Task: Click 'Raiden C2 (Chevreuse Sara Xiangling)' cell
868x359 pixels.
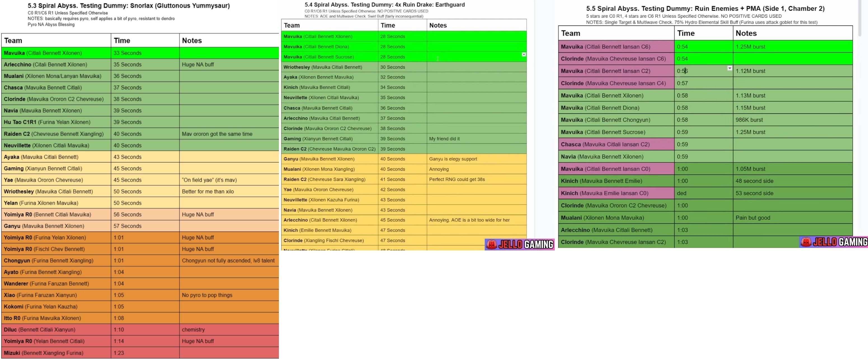Action: click(330, 179)
